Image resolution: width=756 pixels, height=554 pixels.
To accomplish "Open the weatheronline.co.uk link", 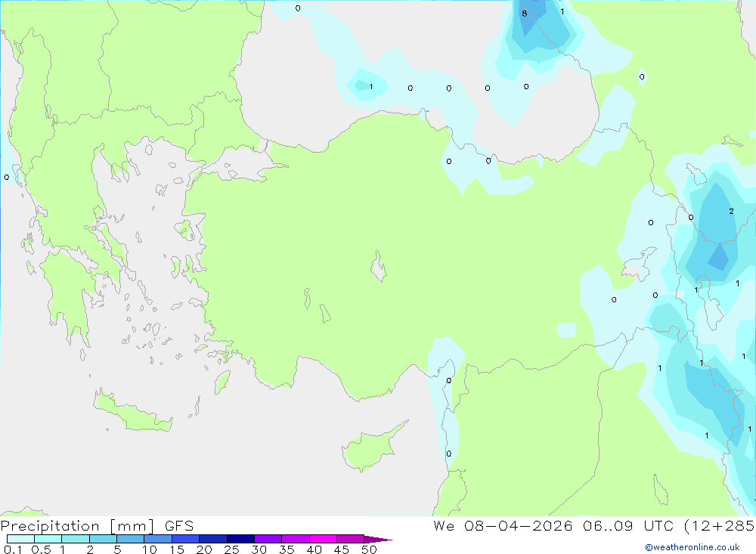I will tap(692, 547).
